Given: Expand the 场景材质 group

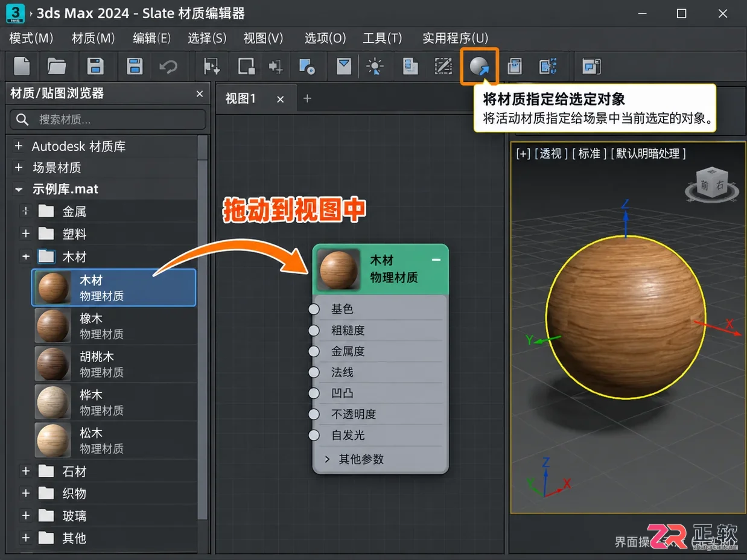Looking at the screenshot, I should [19, 167].
